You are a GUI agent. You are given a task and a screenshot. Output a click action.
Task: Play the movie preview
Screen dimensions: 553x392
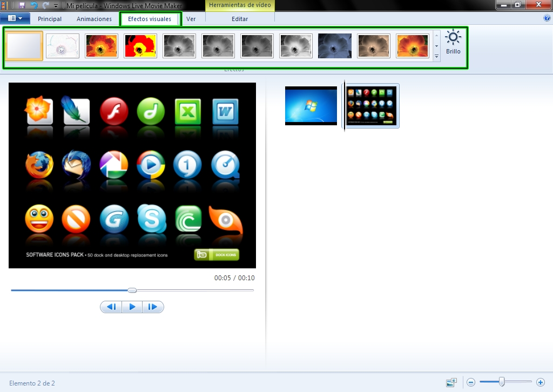click(x=132, y=307)
